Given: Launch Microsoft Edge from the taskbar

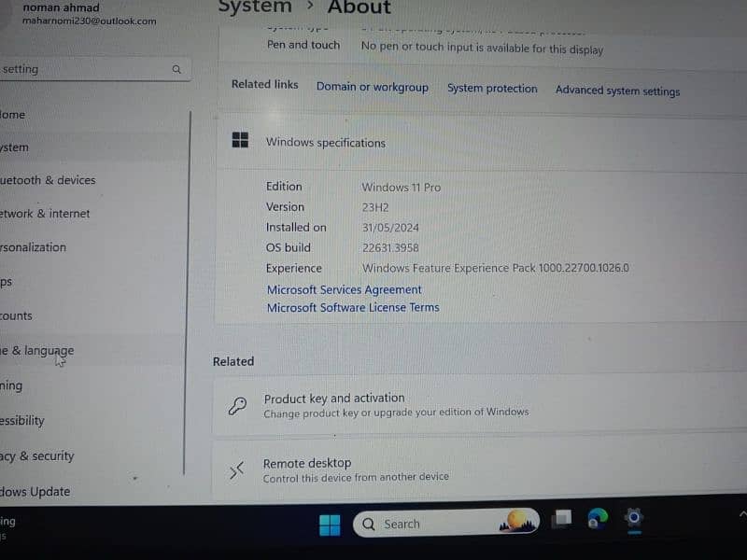Looking at the screenshot, I should [598, 518].
